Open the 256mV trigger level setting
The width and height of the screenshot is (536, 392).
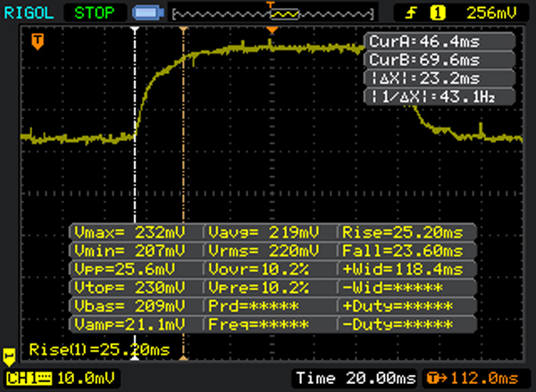coord(492,13)
